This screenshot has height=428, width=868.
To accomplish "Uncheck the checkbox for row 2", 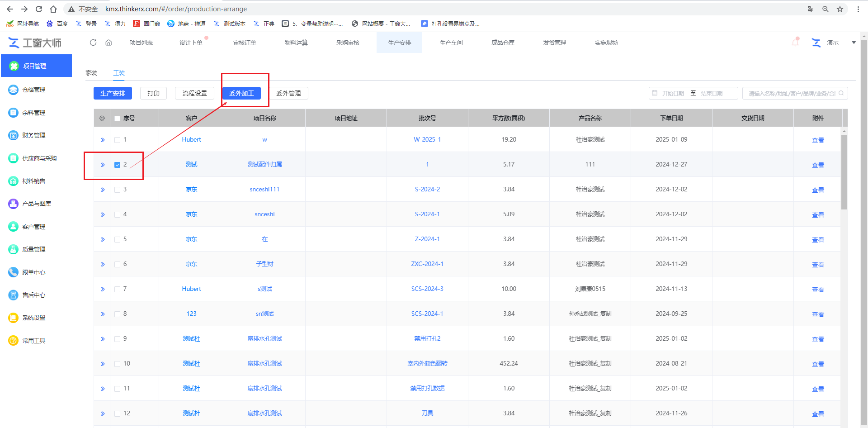I will tap(118, 165).
